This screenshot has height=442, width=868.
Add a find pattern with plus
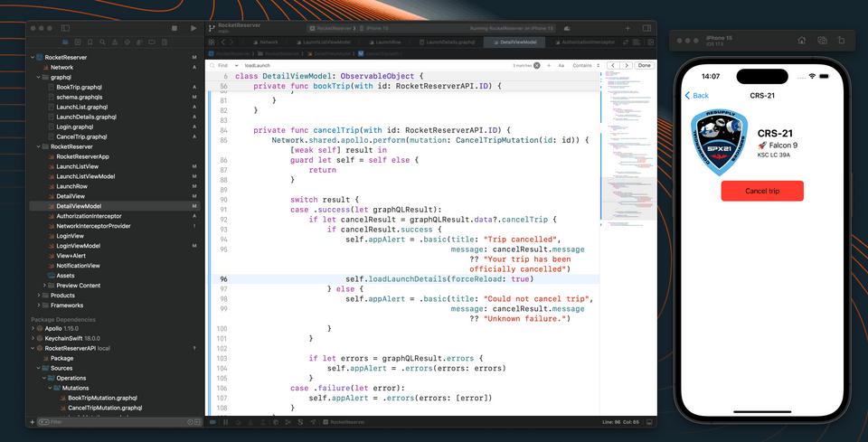click(549, 65)
